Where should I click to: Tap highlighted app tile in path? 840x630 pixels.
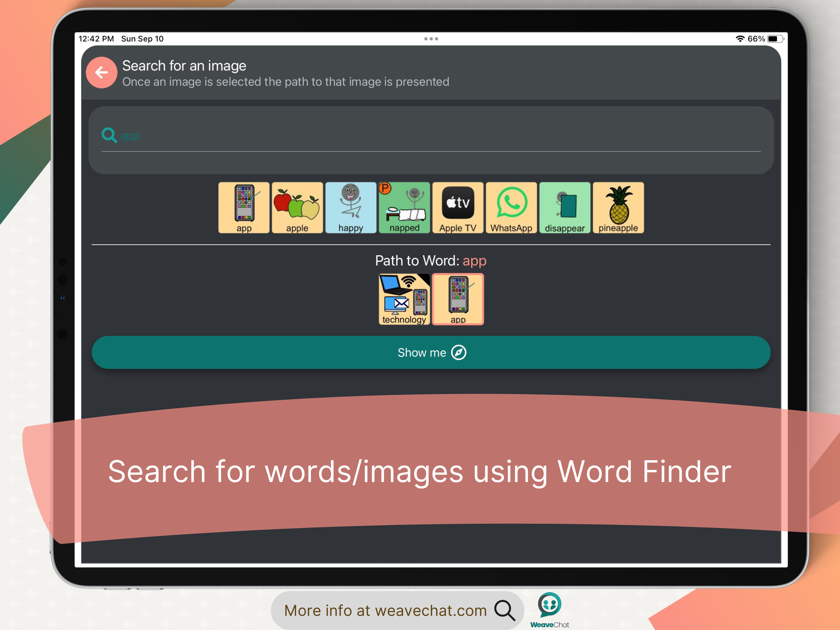click(458, 299)
